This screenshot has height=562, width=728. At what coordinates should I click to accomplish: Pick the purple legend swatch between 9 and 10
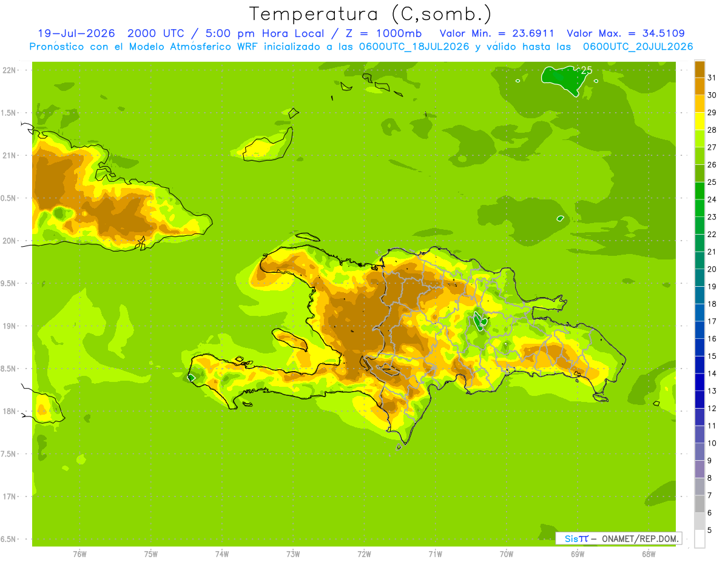pyautogui.click(x=699, y=452)
